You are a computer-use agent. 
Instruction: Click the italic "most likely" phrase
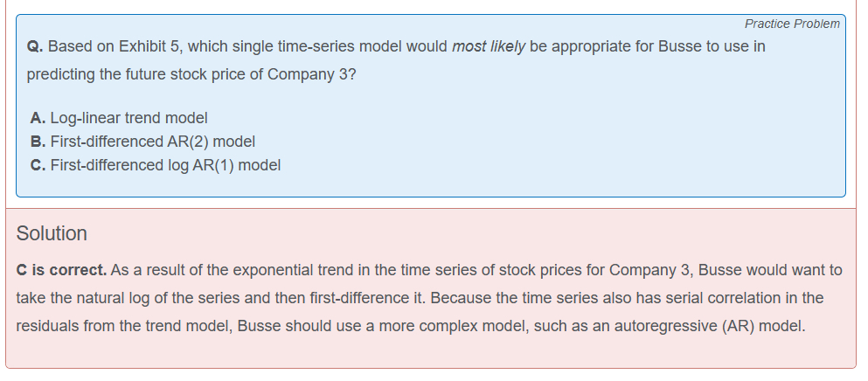(488, 46)
